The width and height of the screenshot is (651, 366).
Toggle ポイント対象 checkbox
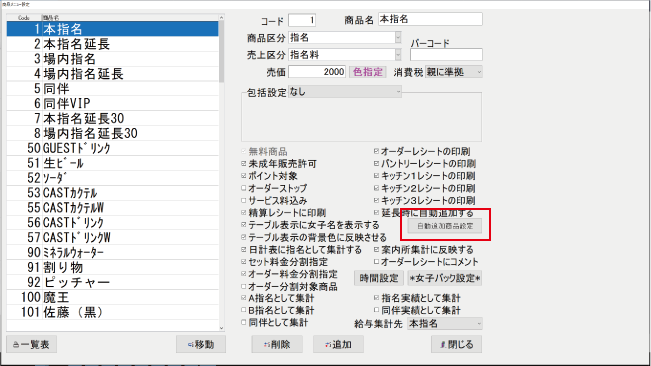click(244, 176)
